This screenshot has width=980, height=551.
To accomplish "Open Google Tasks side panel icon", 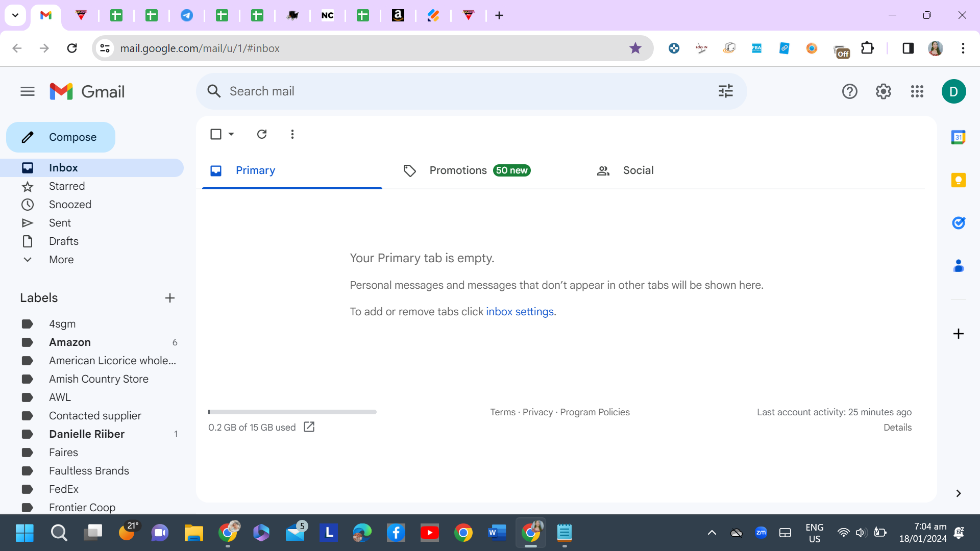I will (958, 223).
